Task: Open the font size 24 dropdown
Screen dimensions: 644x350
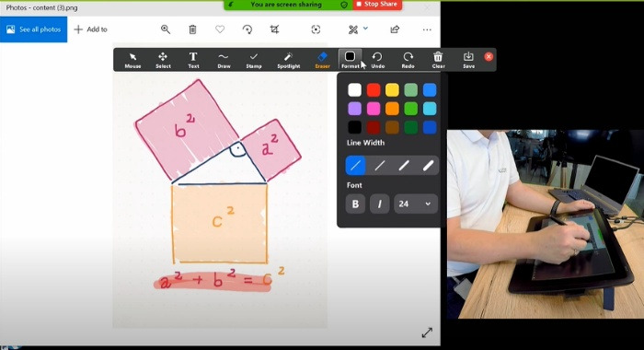Action: pos(416,204)
